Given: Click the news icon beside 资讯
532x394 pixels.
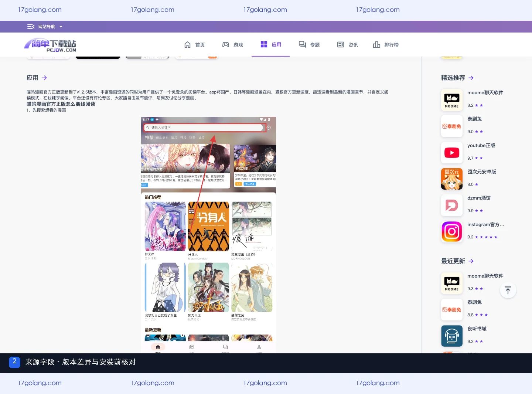Looking at the screenshot, I should pos(341,45).
